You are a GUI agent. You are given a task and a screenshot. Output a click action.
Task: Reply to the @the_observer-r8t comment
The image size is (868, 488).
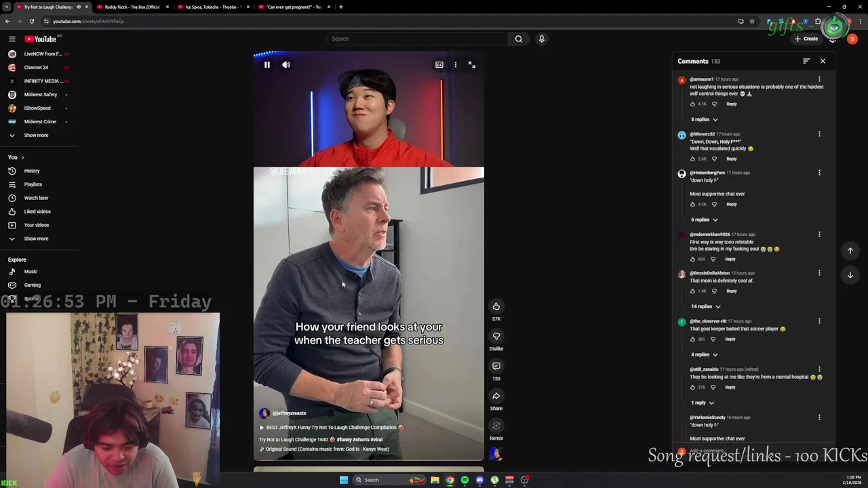730,339
